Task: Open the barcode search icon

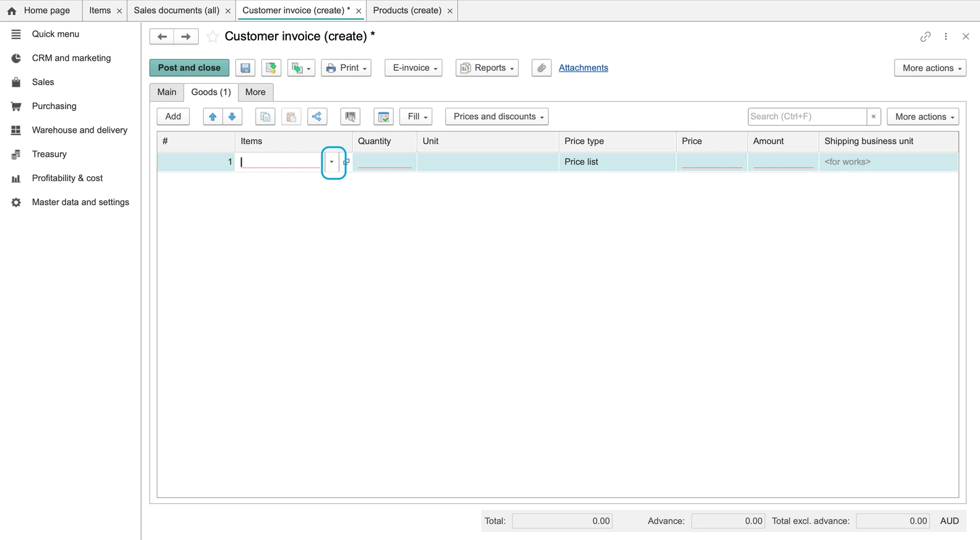Action: (x=350, y=117)
